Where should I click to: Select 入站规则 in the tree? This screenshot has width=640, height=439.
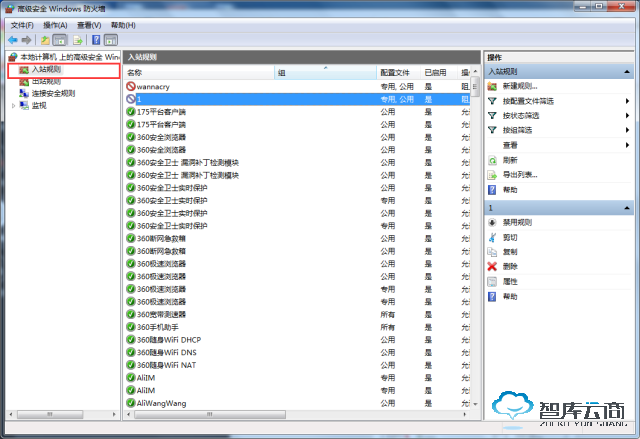point(47,69)
